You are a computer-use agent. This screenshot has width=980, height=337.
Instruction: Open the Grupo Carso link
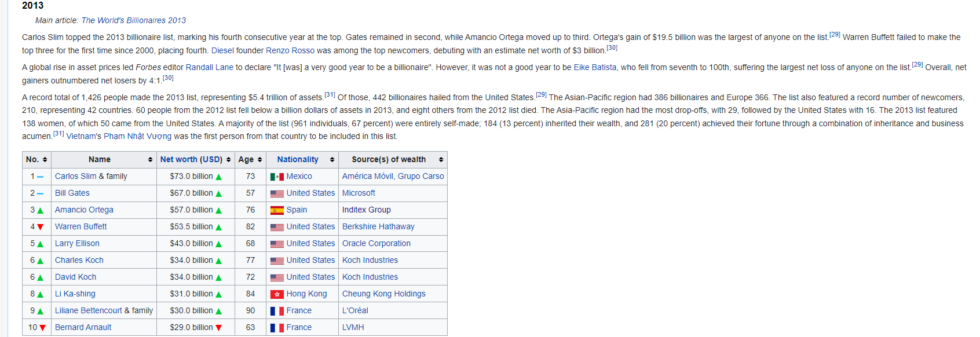421,176
